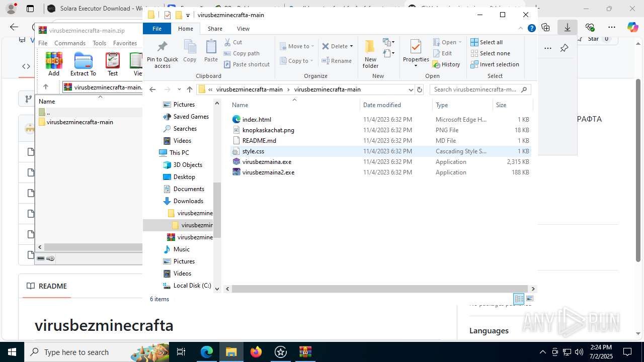Sort files by Date modified column
The width and height of the screenshot is (644, 362).
point(396,105)
